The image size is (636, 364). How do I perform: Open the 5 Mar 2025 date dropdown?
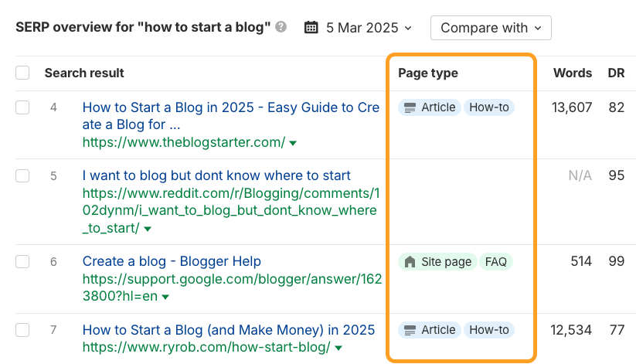(x=369, y=28)
